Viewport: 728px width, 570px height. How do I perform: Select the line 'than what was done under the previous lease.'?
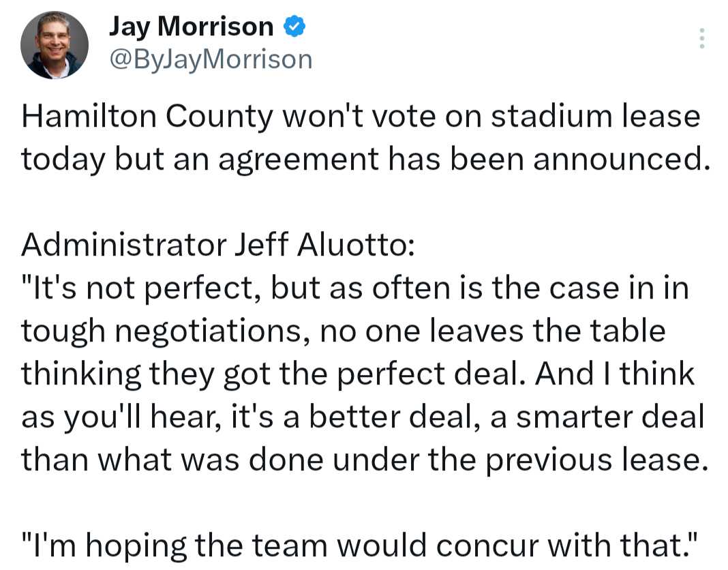(365, 460)
